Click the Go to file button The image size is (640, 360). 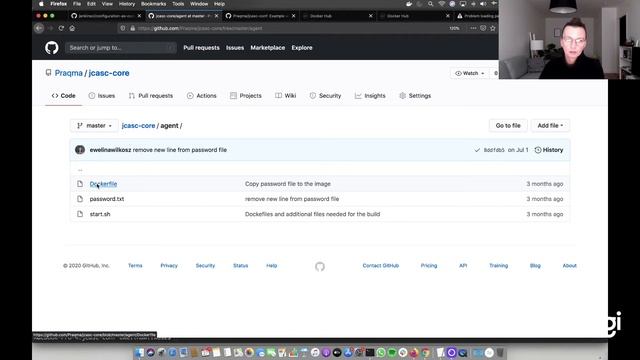click(x=508, y=126)
